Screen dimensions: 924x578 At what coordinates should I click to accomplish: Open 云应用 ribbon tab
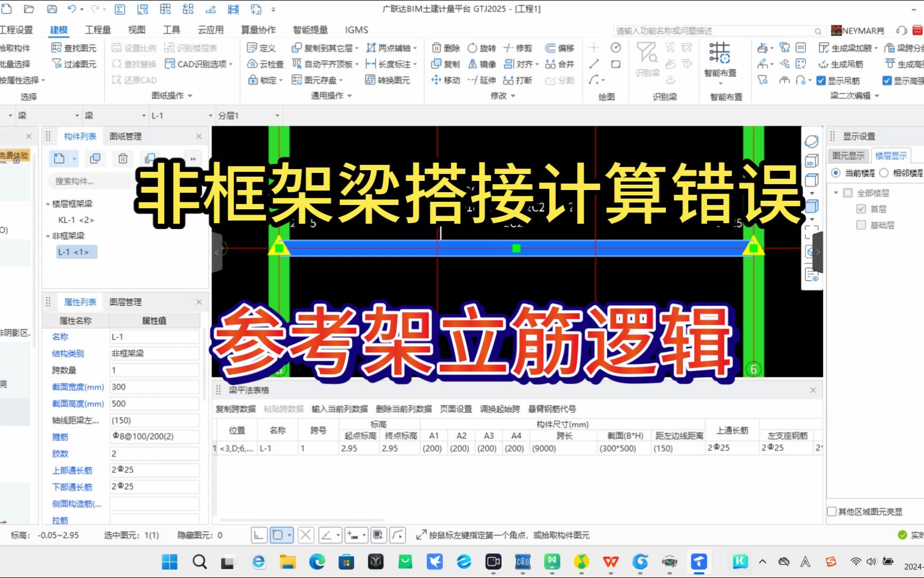(x=211, y=30)
